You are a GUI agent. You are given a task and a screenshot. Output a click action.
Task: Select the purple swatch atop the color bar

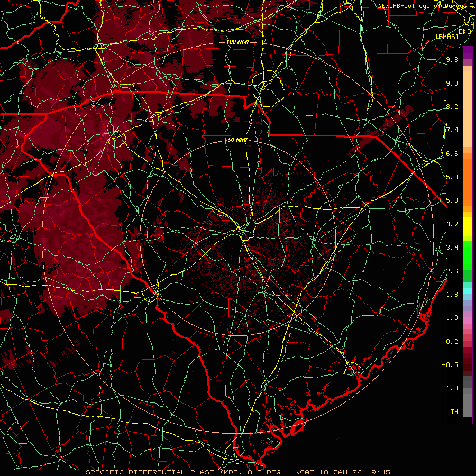coord(467,53)
